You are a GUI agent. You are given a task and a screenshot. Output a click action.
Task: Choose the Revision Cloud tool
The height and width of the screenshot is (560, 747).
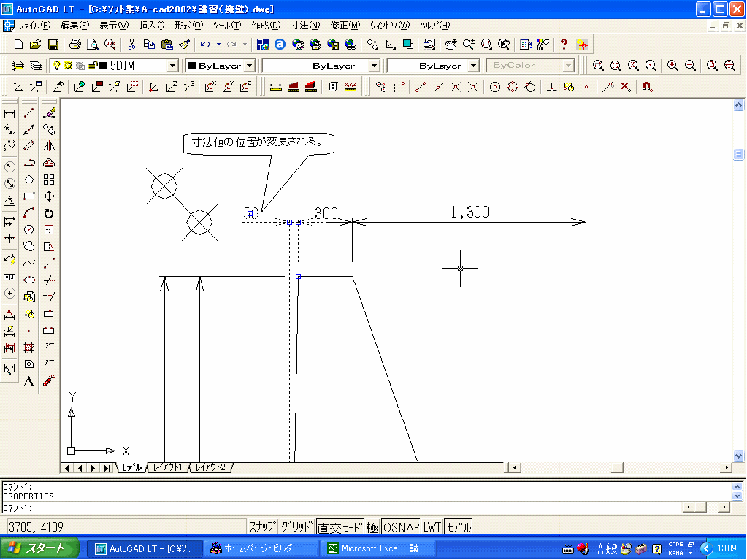coord(29,246)
